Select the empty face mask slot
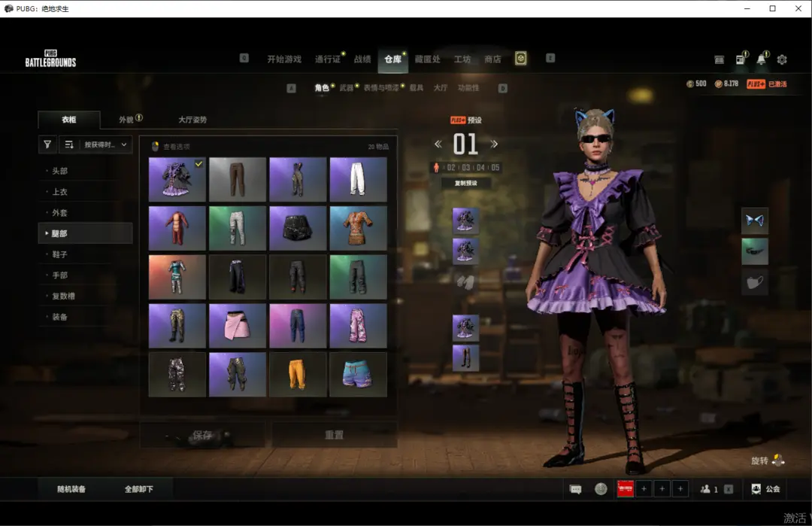 tap(755, 282)
